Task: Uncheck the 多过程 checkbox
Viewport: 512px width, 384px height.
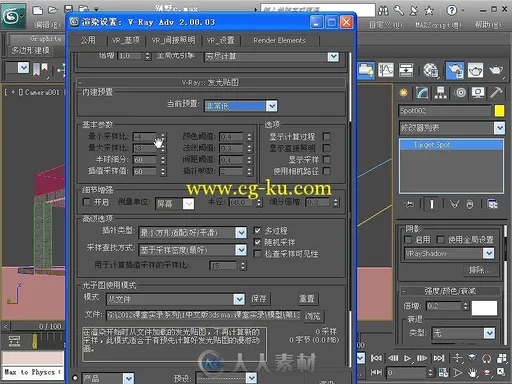Action: pyautogui.click(x=257, y=230)
